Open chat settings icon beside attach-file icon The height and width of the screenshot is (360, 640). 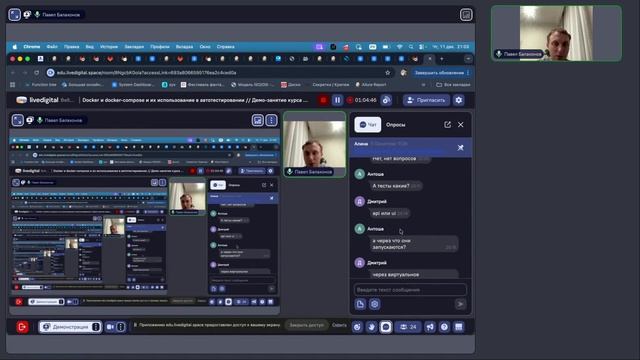[x=374, y=304]
